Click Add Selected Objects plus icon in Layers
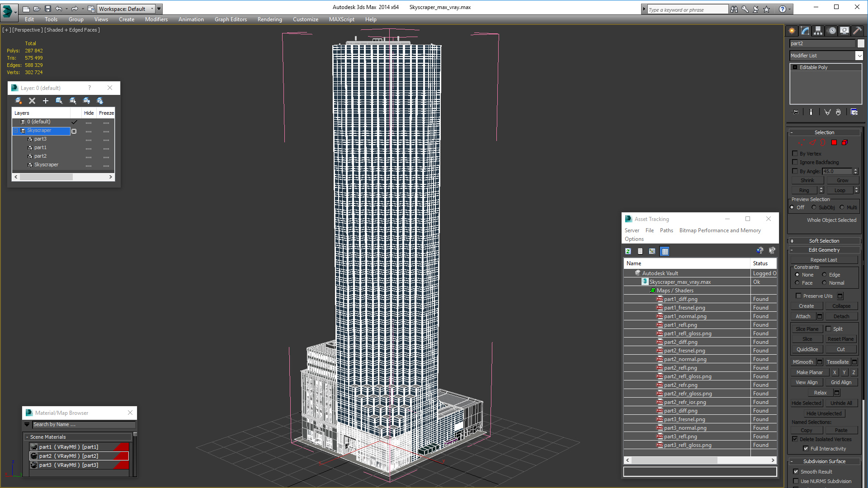 click(46, 101)
